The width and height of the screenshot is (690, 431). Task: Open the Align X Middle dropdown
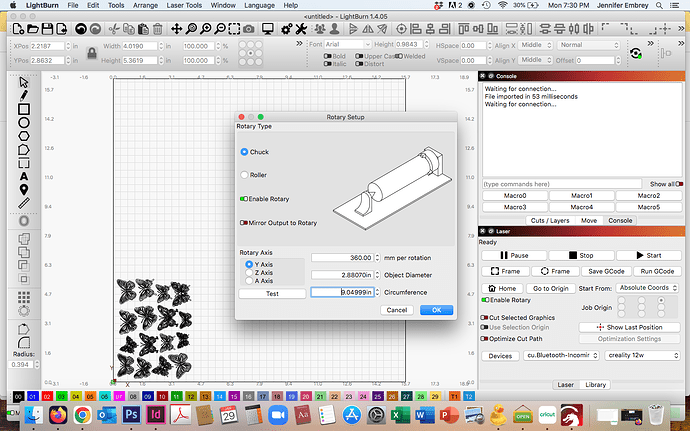tap(535, 45)
